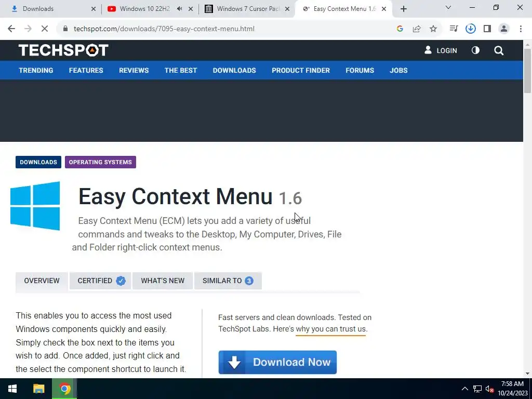Expand the tab search dropdown chevron
The image size is (532, 399).
tap(448, 7)
